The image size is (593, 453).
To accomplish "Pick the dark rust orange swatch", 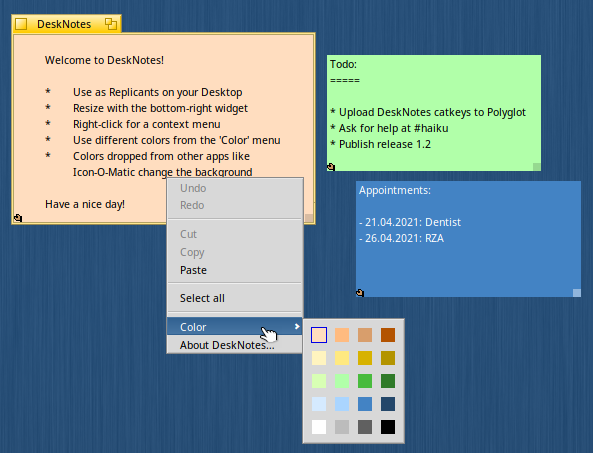I will point(388,335).
